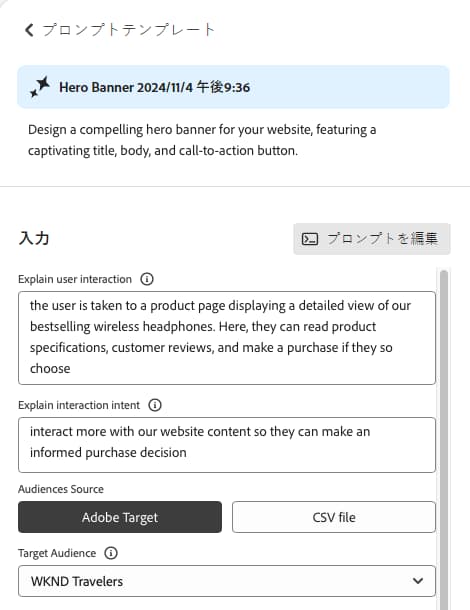470x610 pixels.
Task: Click the 入力 section heading
Action: pos(34,238)
